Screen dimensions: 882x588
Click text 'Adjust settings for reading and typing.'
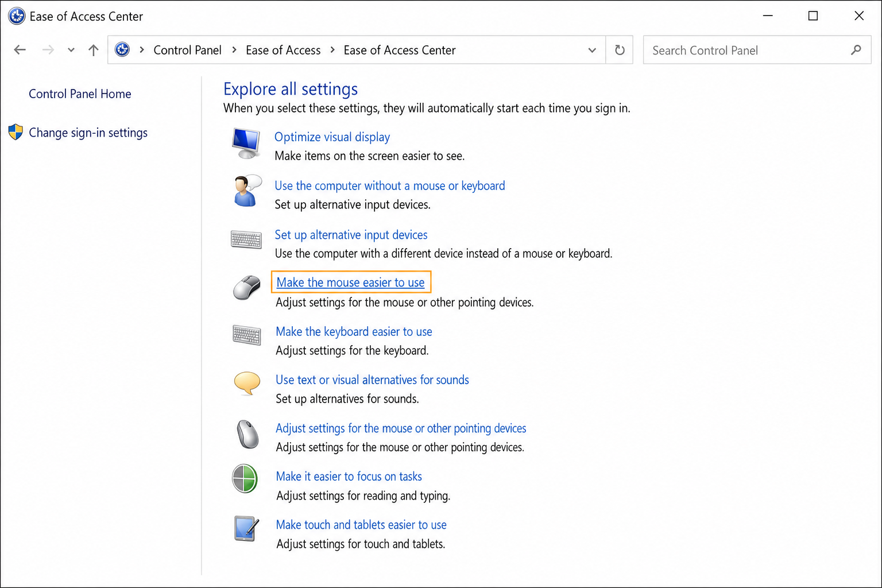(363, 496)
